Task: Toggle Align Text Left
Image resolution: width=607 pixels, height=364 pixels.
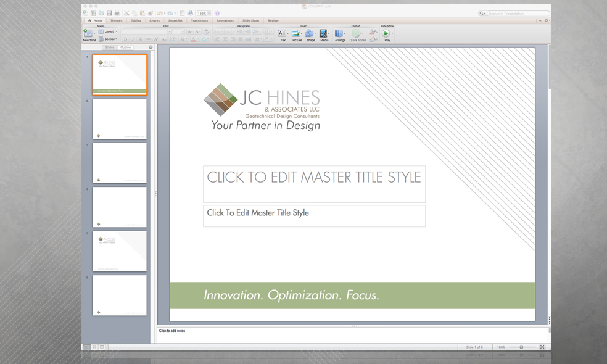Action: [x=218, y=39]
